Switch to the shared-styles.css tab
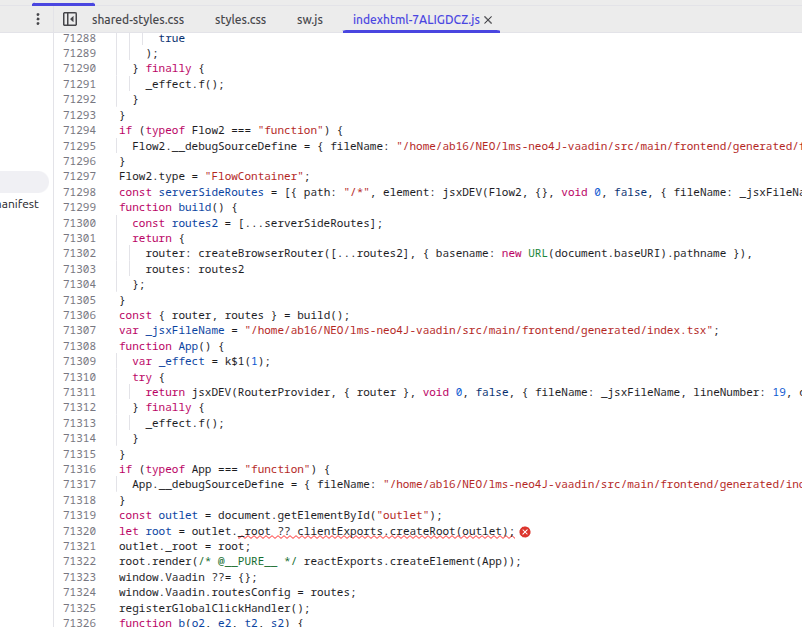802x627 pixels. pyautogui.click(x=138, y=19)
